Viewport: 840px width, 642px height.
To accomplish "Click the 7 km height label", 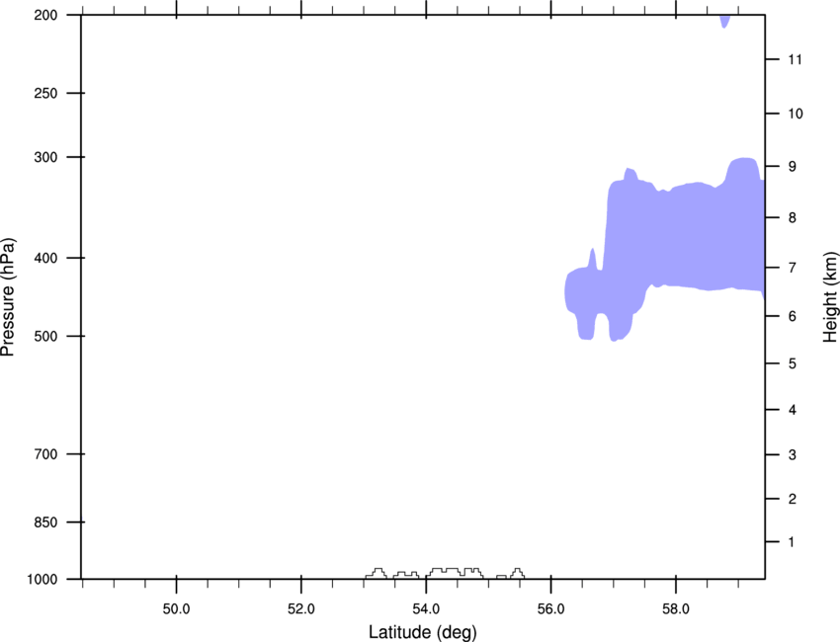I will (x=793, y=268).
